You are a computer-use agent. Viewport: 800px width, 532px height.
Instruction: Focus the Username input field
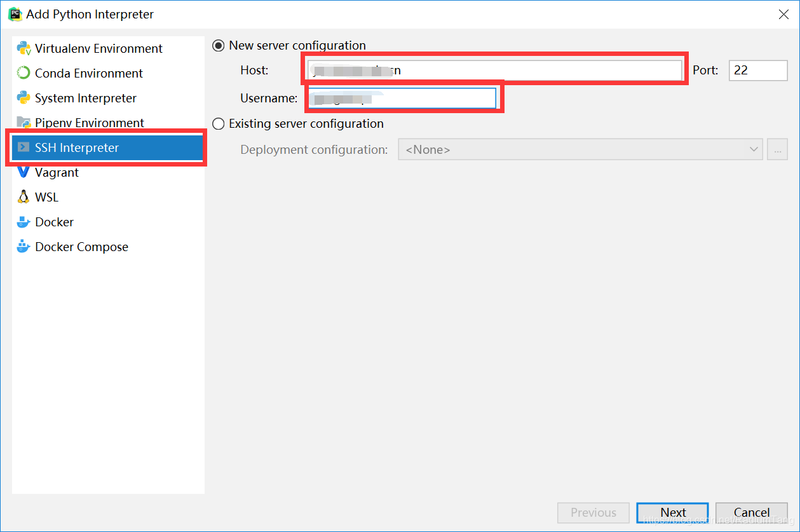pos(402,99)
